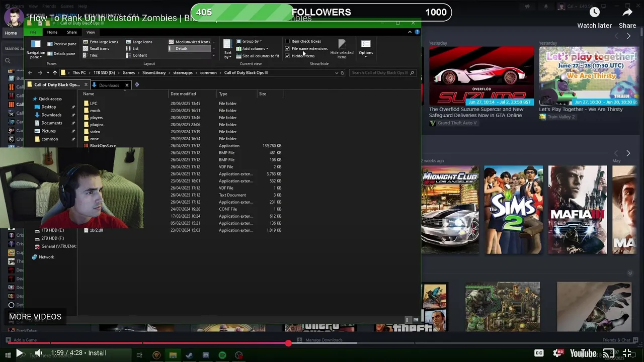This screenshot has width=644, height=362.
Task: Choose Extra large icons layout
Action: pyautogui.click(x=101, y=42)
